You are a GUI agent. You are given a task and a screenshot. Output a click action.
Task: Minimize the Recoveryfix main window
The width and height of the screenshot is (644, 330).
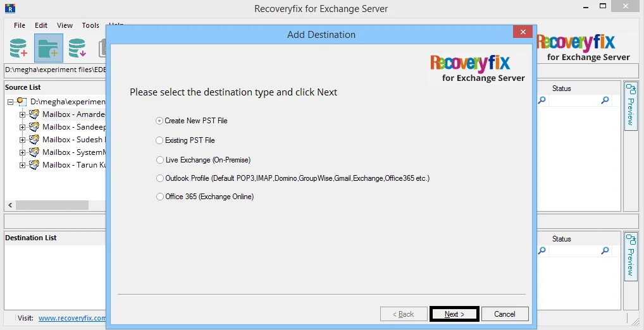click(x=585, y=8)
